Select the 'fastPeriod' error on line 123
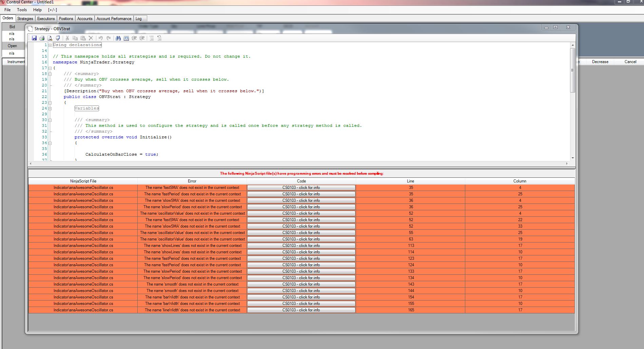 [301, 258]
